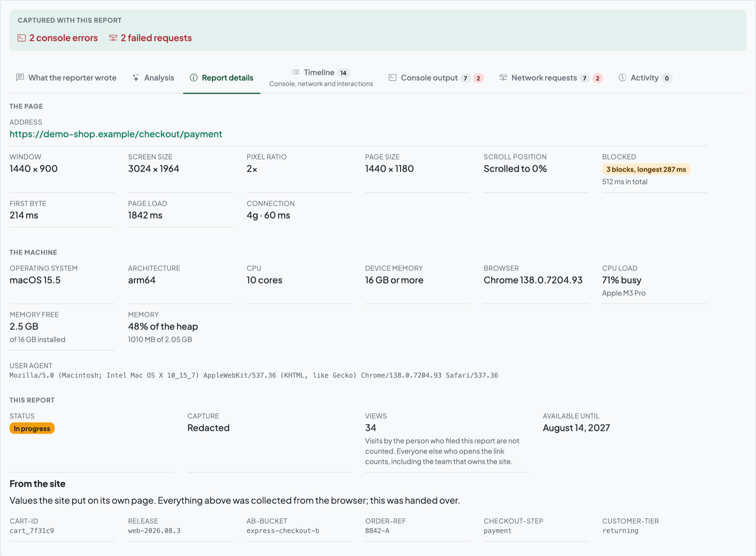Select the screen size value 3024 × 1964
This screenshot has height=556, width=756.
[154, 169]
